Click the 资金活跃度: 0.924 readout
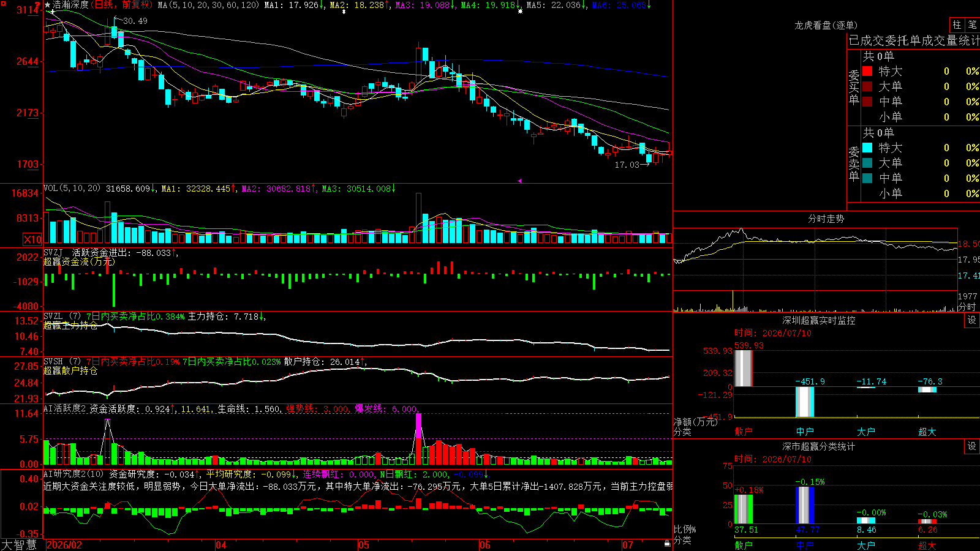 pos(130,409)
